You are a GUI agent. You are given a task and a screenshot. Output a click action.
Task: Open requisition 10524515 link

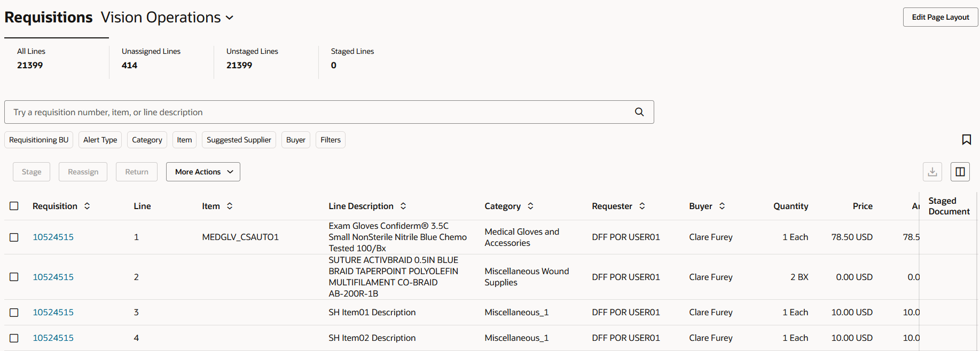(x=53, y=237)
